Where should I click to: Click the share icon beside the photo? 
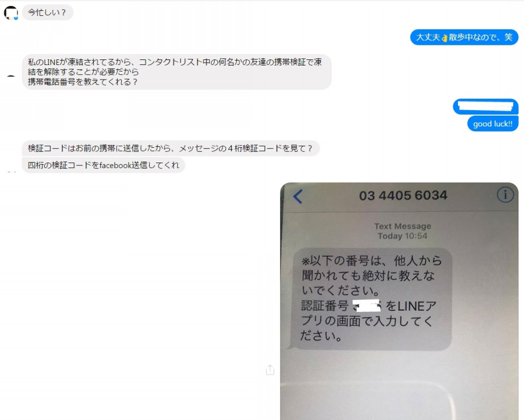(x=270, y=370)
